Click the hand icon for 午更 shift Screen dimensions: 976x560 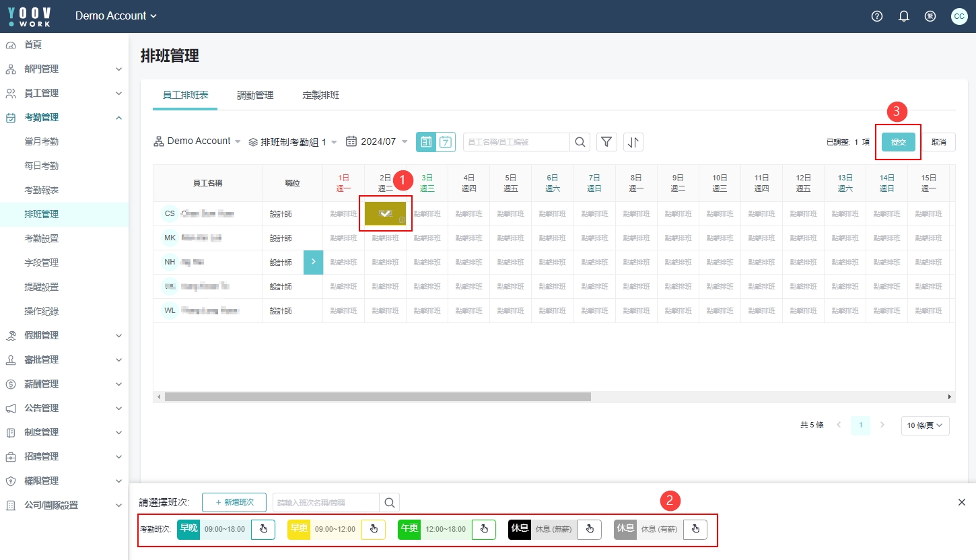[x=484, y=530]
